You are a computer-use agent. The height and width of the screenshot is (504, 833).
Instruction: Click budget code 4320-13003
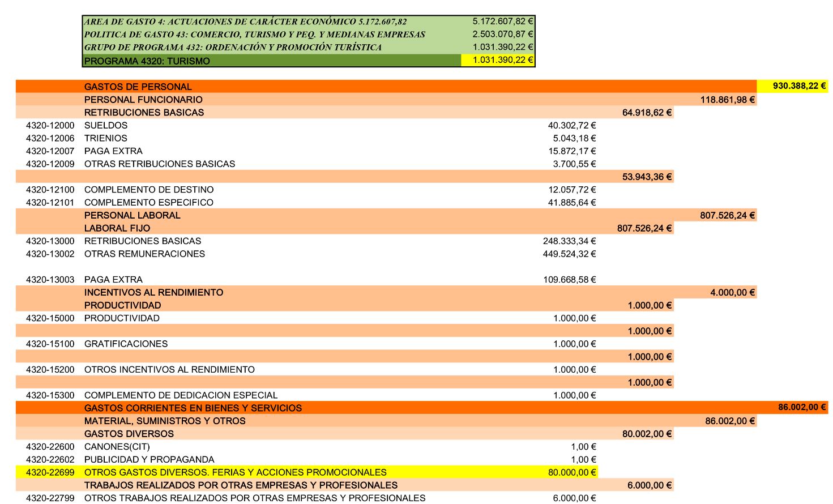coord(50,280)
